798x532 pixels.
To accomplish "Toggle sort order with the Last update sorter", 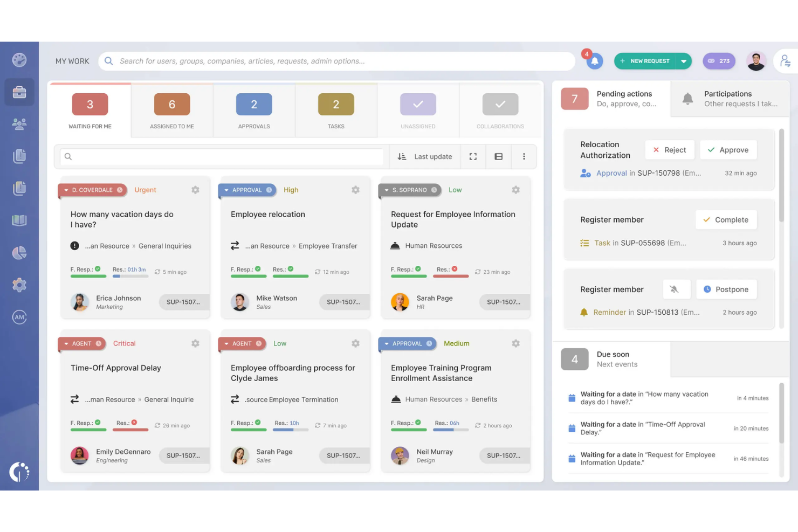I will [402, 156].
